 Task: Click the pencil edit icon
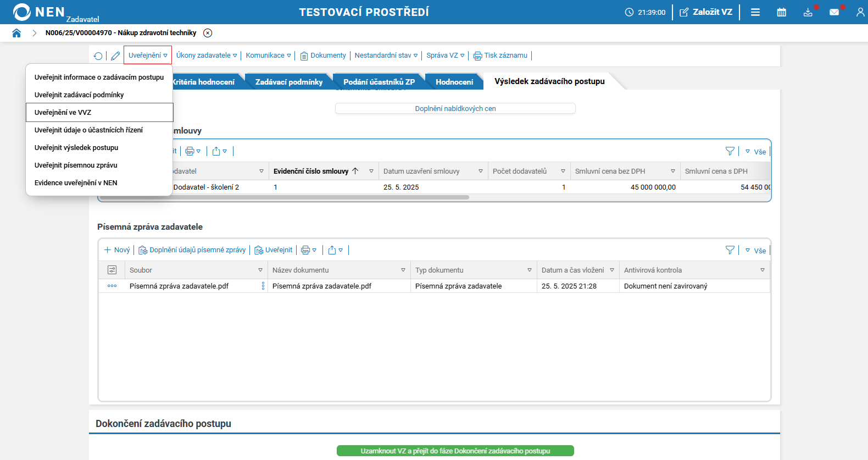coord(115,56)
